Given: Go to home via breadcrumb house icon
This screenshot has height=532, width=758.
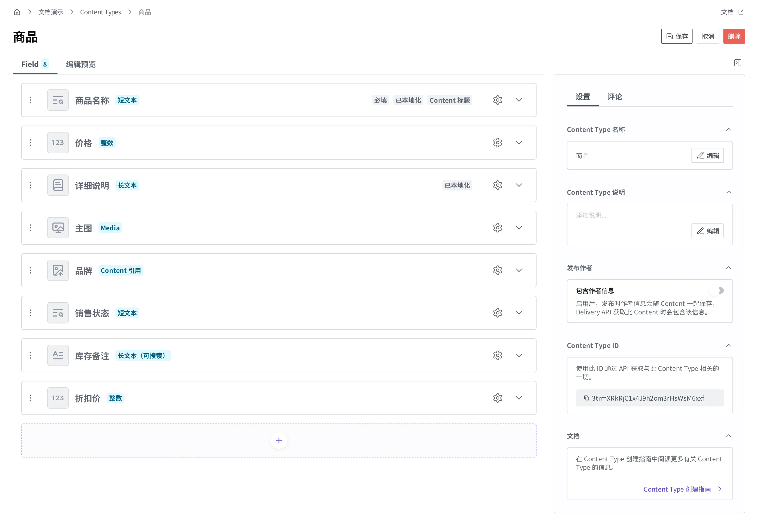Looking at the screenshot, I should click(x=17, y=12).
